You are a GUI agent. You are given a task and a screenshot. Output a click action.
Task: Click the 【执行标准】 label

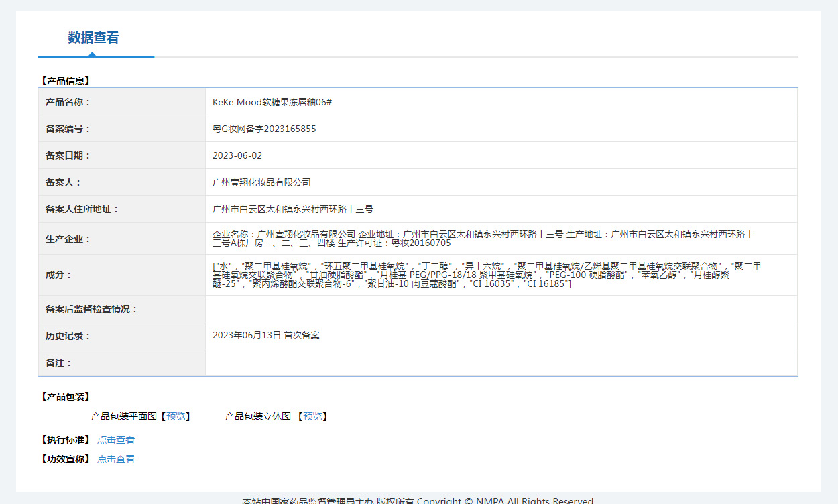(x=66, y=440)
